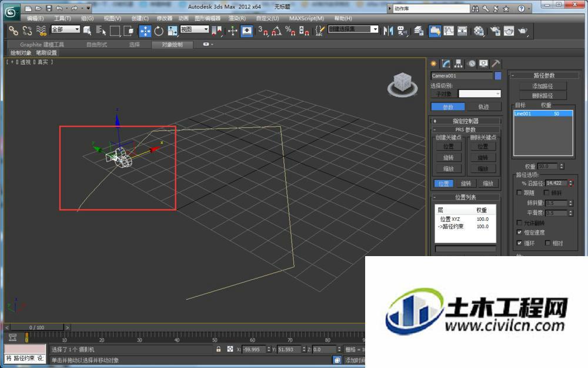The height and width of the screenshot is (368, 588).
Task: Collapse the PRS 参数 rollout
Action: coord(465,130)
